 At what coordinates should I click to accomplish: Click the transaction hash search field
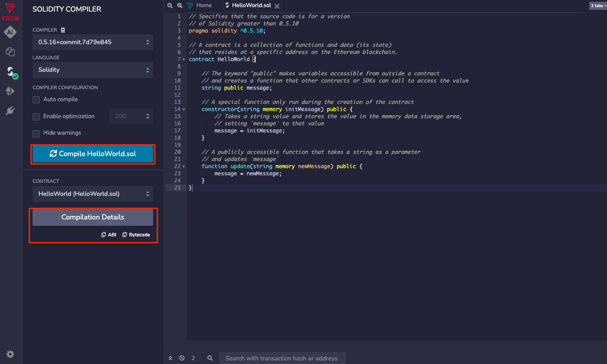click(282, 358)
